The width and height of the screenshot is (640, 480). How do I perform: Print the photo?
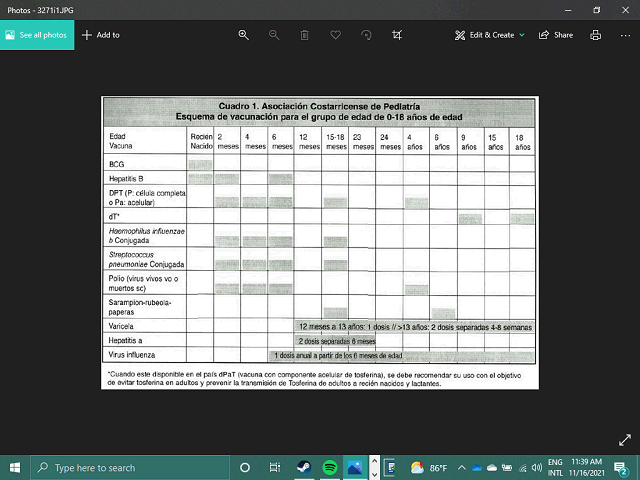(x=596, y=35)
